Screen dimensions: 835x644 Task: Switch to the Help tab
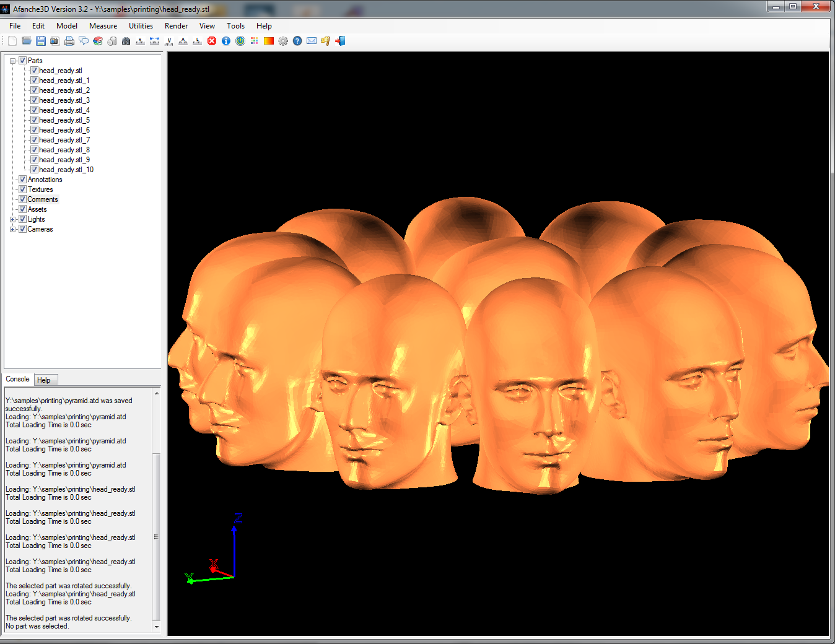tap(43, 380)
